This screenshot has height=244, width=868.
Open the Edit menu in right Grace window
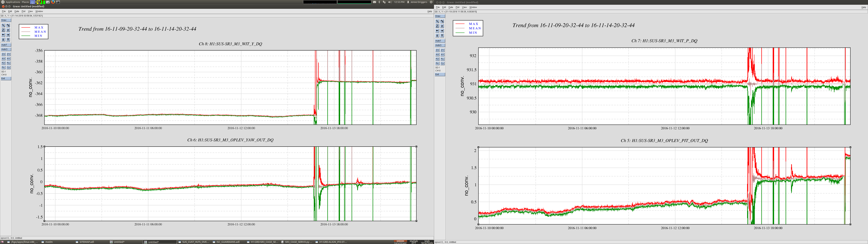444,7
